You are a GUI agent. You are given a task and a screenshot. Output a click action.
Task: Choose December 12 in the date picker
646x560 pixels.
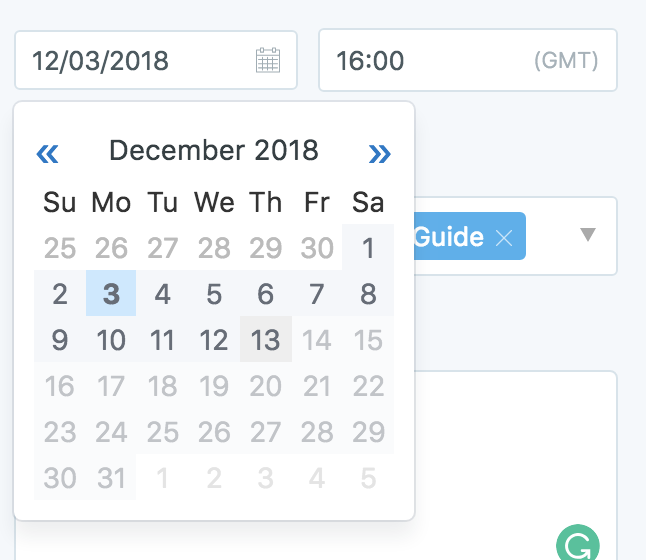click(x=214, y=340)
